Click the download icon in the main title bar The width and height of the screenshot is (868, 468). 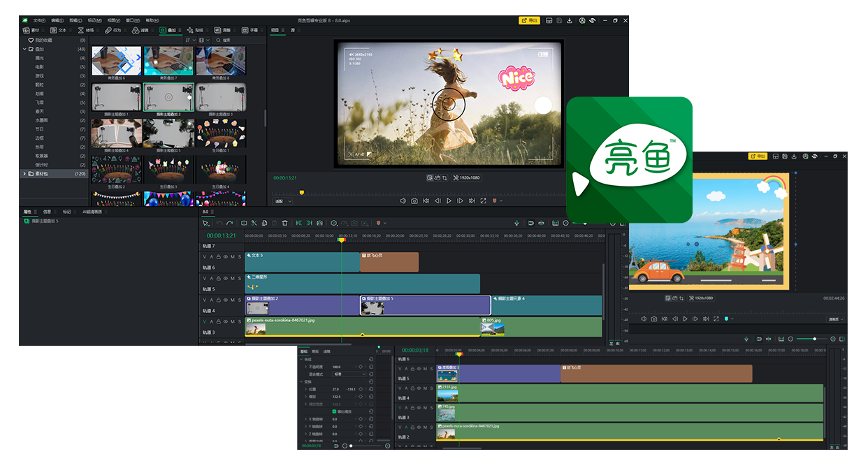click(570, 21)
